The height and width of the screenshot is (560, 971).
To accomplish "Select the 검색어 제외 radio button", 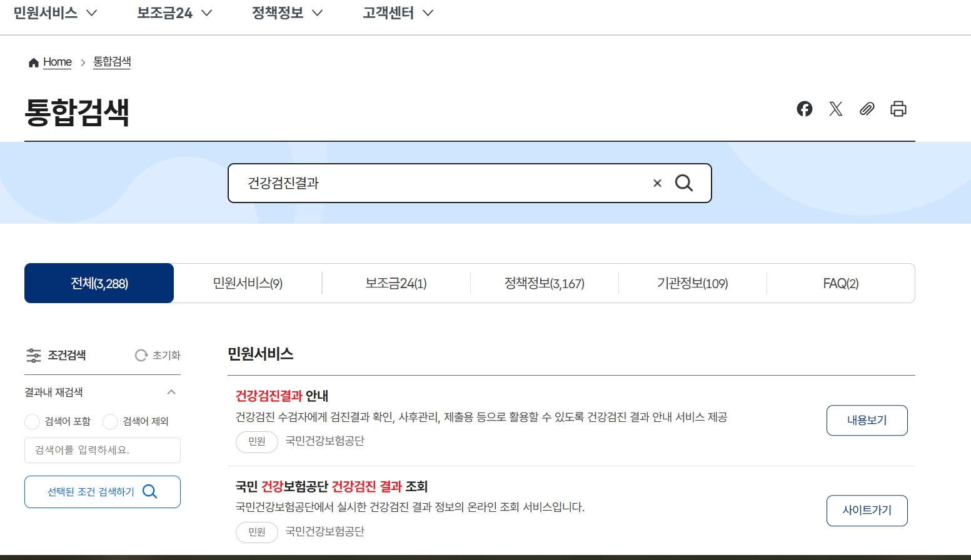I will [110, 422].
